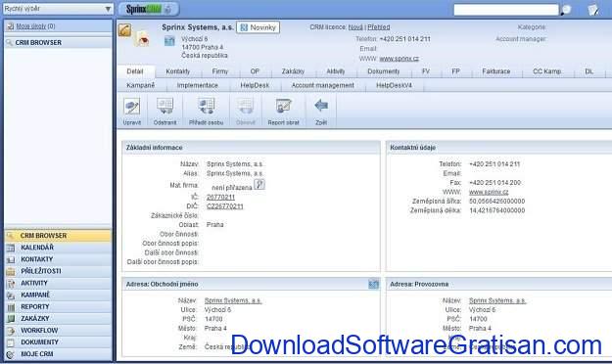Click the CRM licence Přehled link
612x364 pixels.
tap(379, 27)
